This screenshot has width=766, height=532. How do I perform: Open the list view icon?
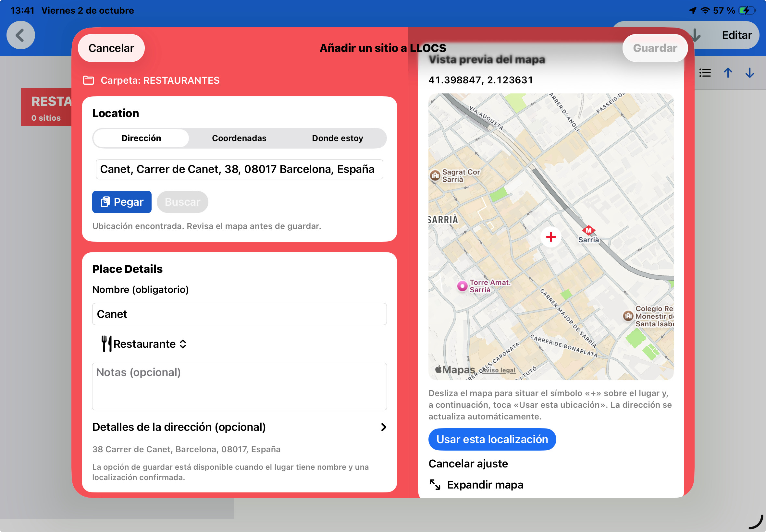pyautogui.click(x=705, y=73)
